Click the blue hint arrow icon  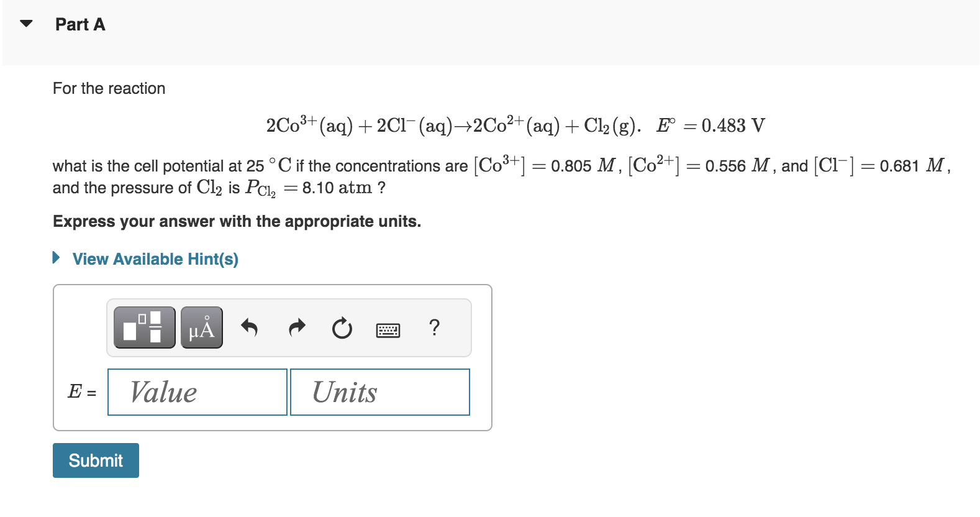coord(55,258)
